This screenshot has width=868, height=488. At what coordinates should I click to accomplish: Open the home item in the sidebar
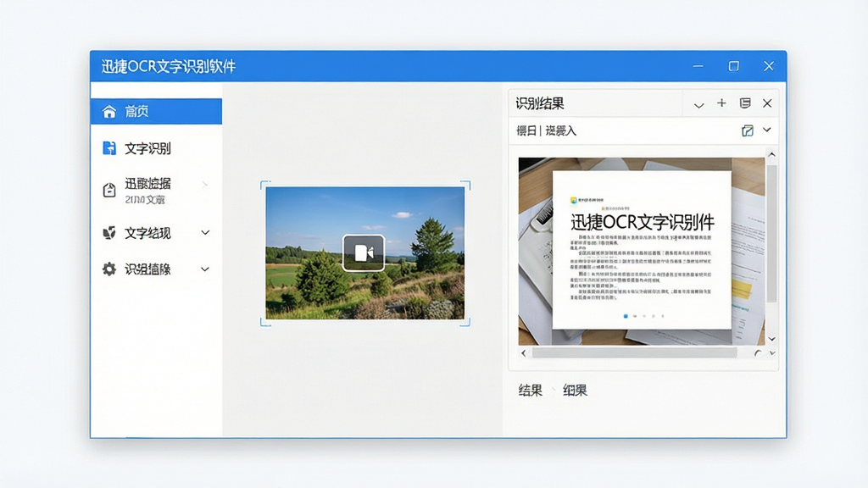pos(156,111)
